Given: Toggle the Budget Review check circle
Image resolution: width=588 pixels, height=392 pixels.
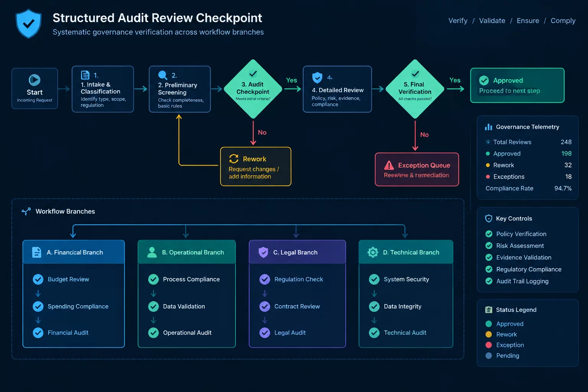Looking at the screenshot, I should point(38,279).
